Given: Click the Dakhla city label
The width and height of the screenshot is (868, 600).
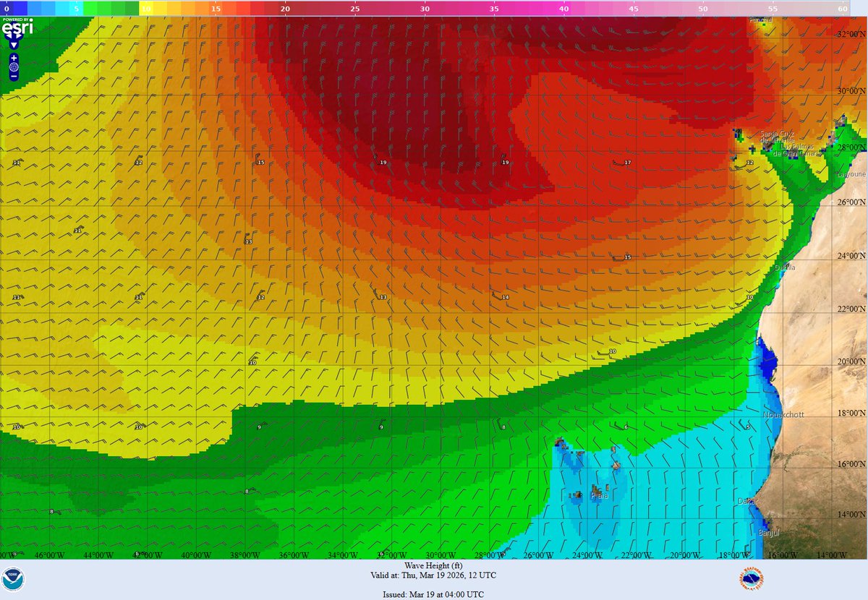Looking at the screenshot, I should 785,267.
